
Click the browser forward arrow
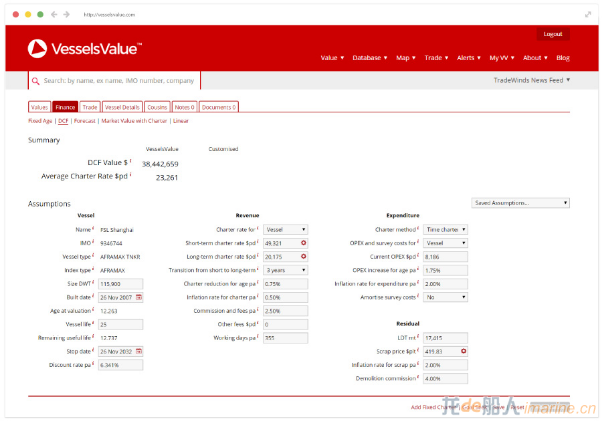(66, 15)
